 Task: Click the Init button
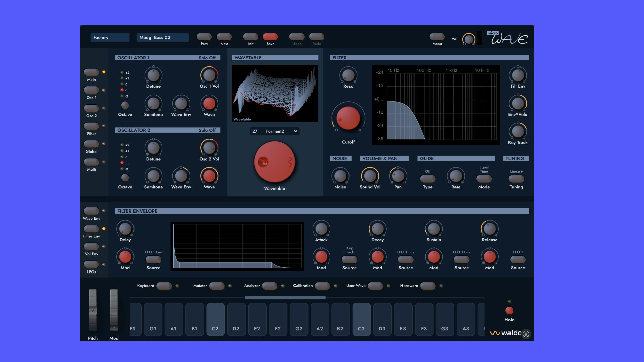coord(251,36)
